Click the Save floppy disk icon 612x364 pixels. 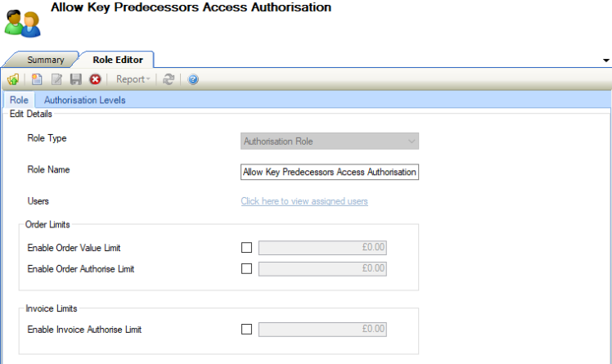coord(75,79)
